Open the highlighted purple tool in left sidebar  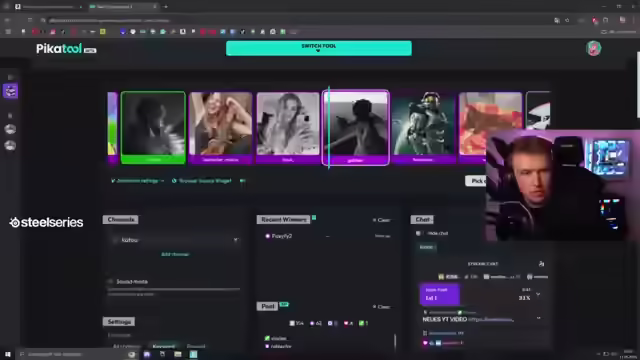pyautogui.click(x=11, y=91)
